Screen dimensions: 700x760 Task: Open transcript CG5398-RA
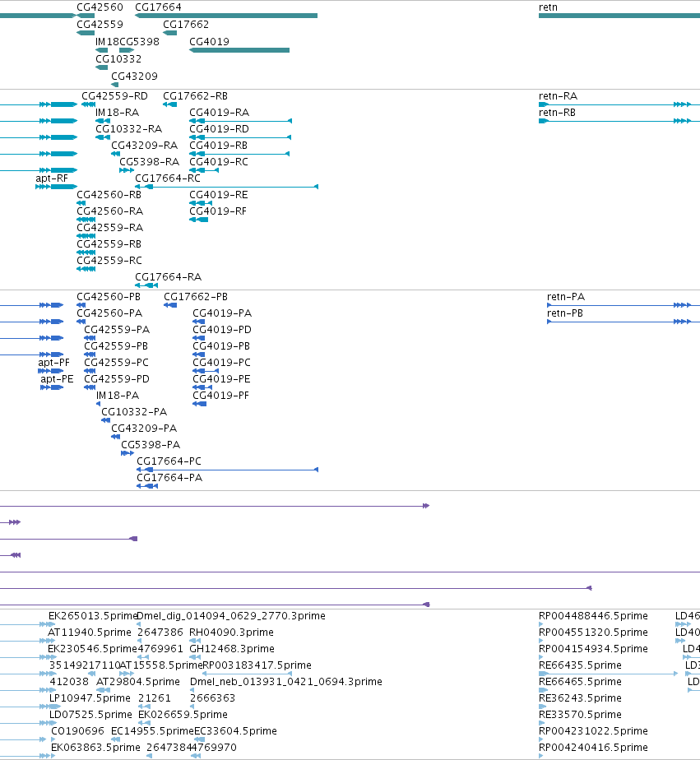coord(150,162)
